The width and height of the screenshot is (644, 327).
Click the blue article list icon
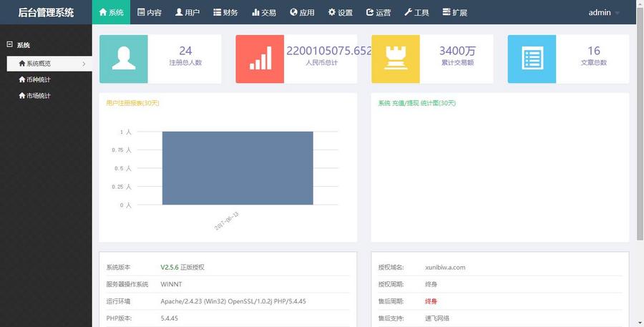coord(532,59)
